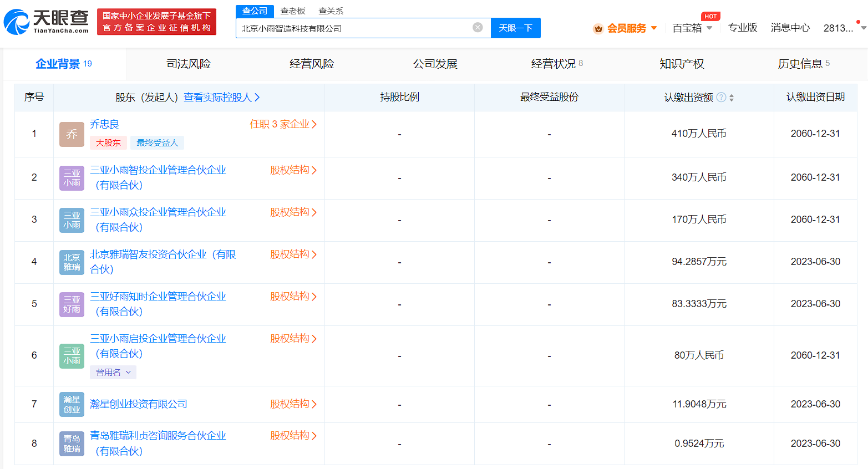Viewport: 868px width, 469px height.
Task: Open 三亚小雨智投企业管理合伙企业 link
Action: point(158,177)
